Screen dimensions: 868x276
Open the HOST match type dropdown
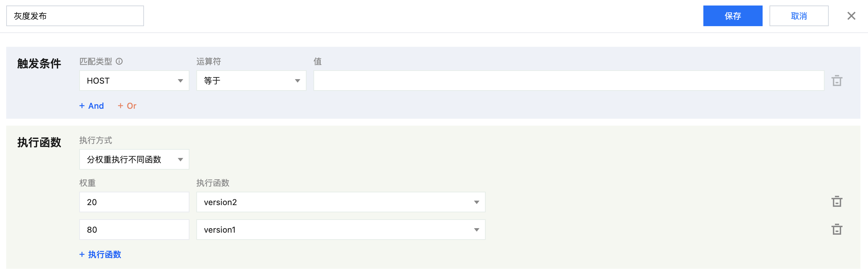click(134, 81)
